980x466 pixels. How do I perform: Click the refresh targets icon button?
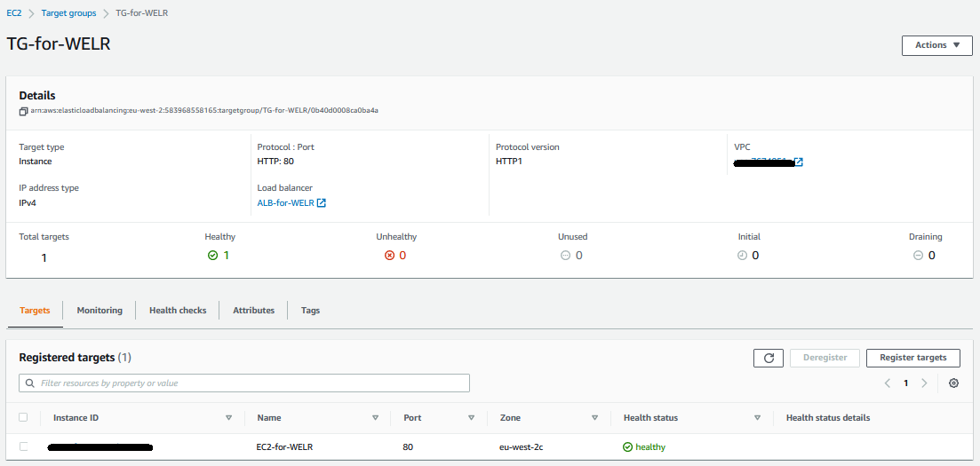(768, 358)
